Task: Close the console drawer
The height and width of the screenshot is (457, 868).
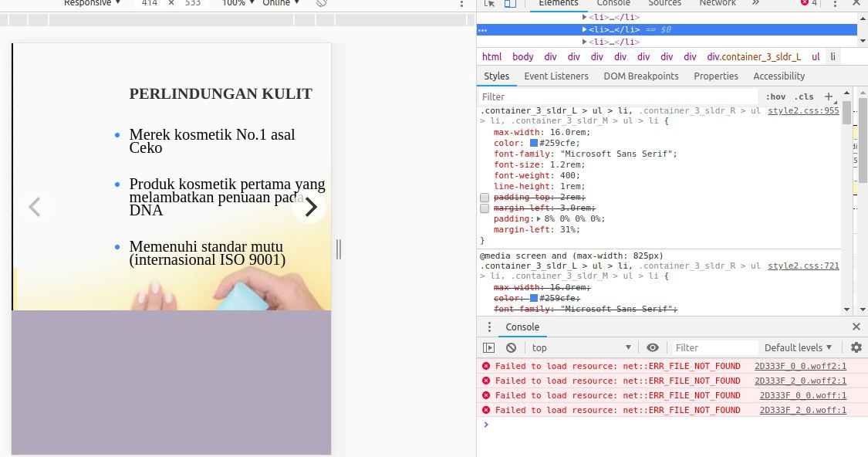Action: (856, 327)
